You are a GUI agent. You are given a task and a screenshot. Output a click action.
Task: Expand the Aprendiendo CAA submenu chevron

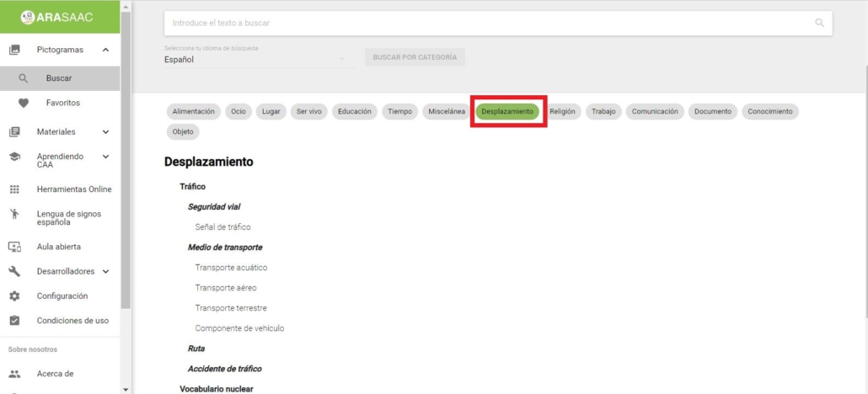coord(105,157)
